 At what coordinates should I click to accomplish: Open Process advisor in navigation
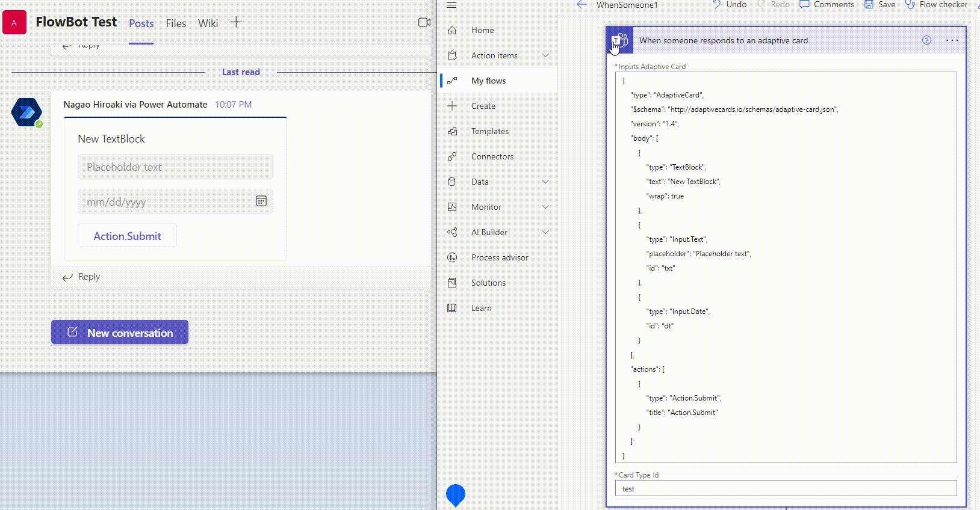point(499,257)
